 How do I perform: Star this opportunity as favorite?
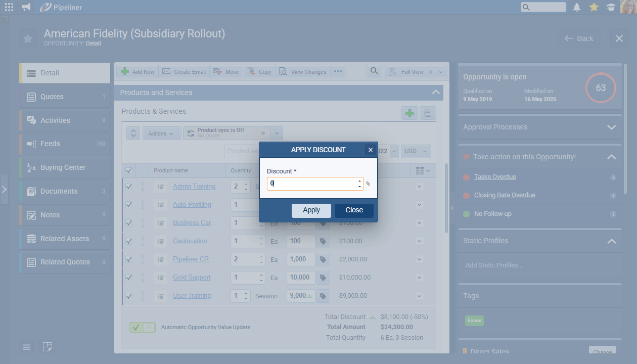(28, 39)
